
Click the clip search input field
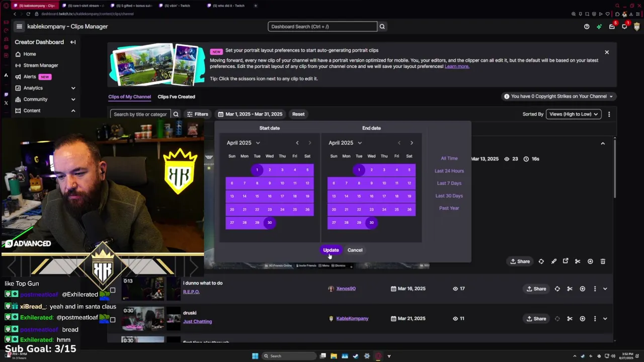tap(140, 114)
